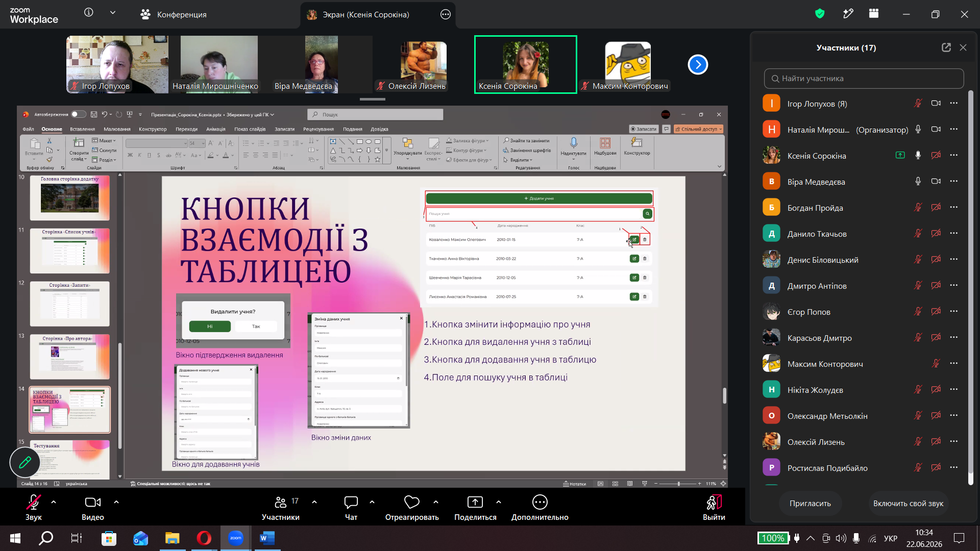Show hidden system tray icons
Image resolution: width=980 pixels, height=551 pixels.
[811, 538]
